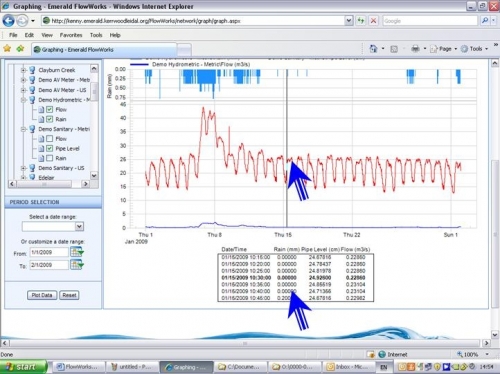500x374 pixels.
Task: Open the Inbox - Microsoft taskbar item
Action: point(348,367)
